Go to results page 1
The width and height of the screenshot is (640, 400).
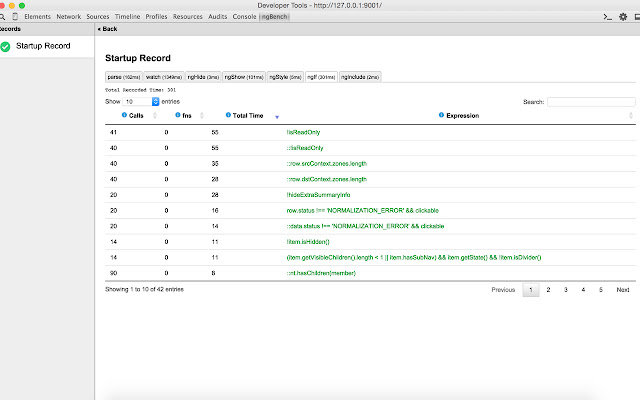pos(531,290)
